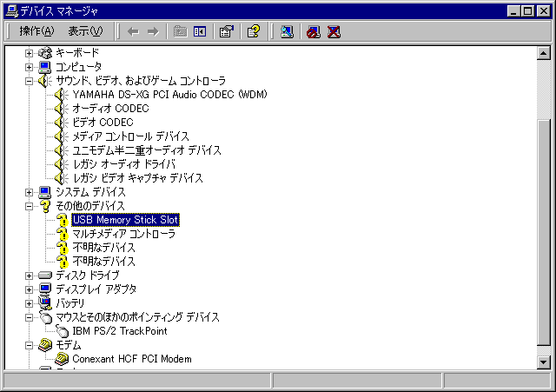Expand the コンピュータ node
Screen dimensions: 556x392
tap(29, 67)
